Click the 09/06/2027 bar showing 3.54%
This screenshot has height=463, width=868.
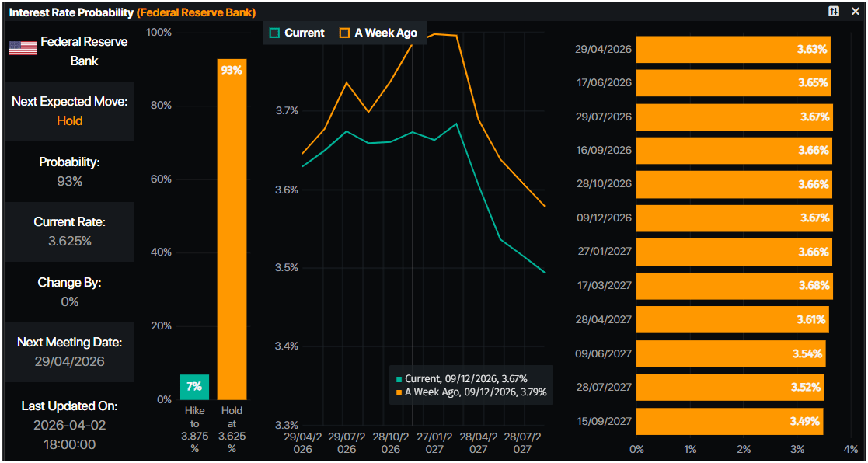[x=730, y=353]
